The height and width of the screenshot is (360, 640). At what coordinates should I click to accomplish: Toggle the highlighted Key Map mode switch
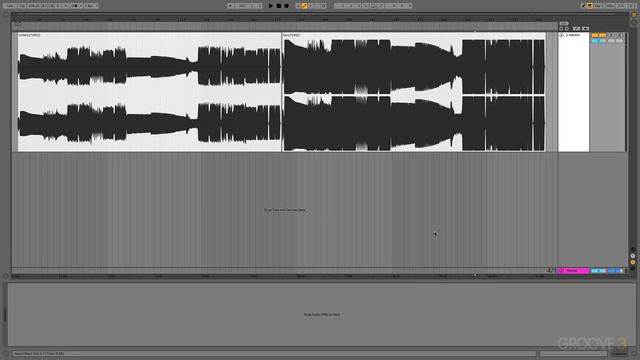coord(590,6)
